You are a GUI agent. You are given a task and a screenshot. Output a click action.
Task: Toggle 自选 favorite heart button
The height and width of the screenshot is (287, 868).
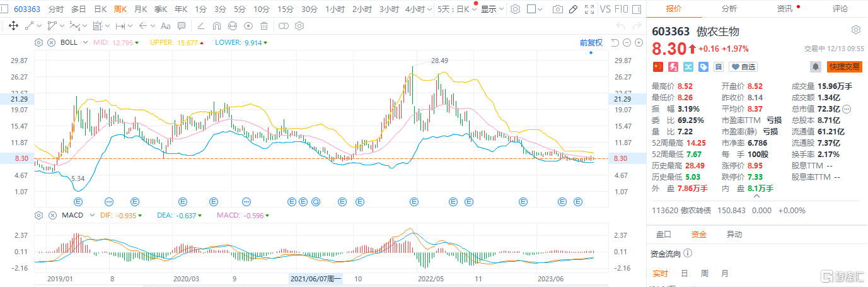pyautogui.click(x=743, y=66)
